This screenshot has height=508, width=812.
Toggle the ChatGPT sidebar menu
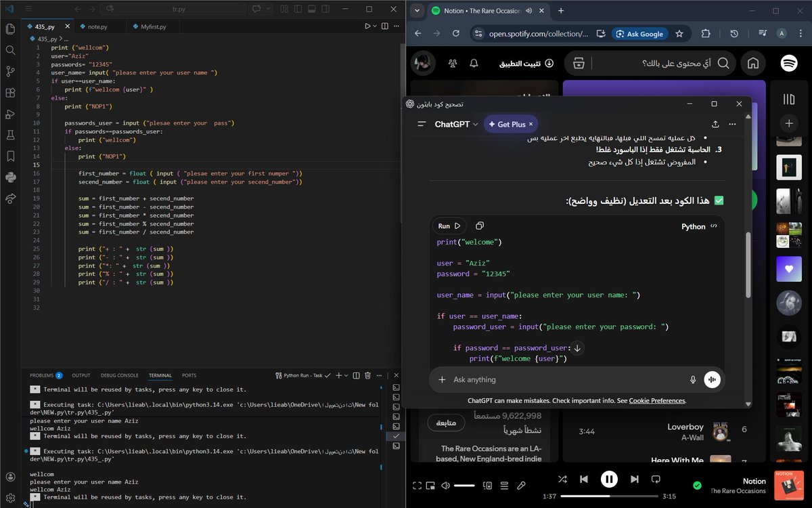(x=422, y=125)
